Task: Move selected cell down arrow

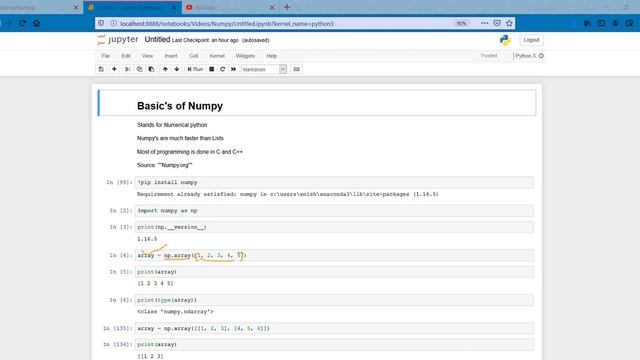Action: [177, 69]
